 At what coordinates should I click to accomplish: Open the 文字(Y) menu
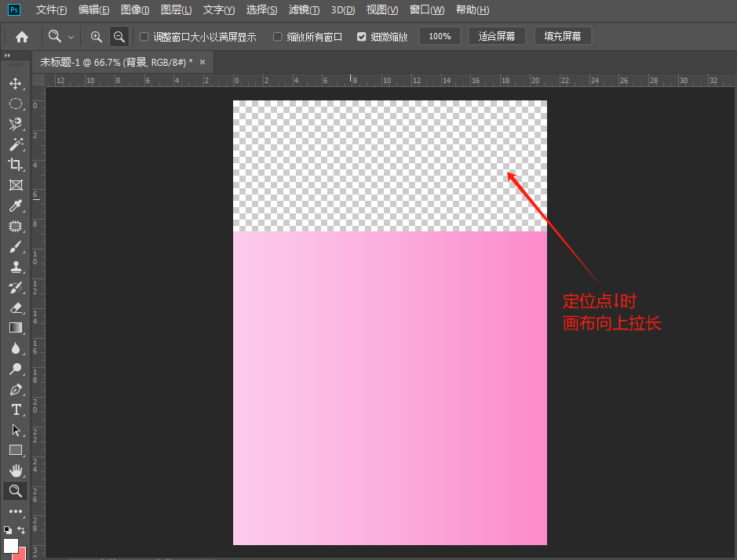point(218,10)
